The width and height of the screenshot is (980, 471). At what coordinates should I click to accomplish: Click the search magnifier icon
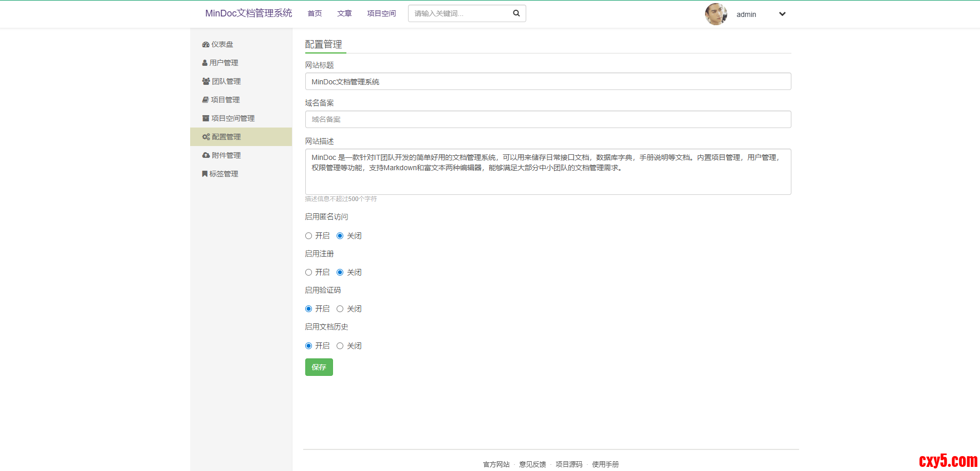pyautogui.click(x=516, y=13)
